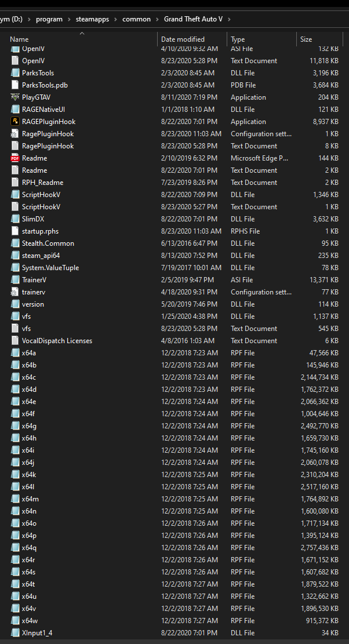
Task: Click the RPH_Readme text document icon
Action: 14,183
